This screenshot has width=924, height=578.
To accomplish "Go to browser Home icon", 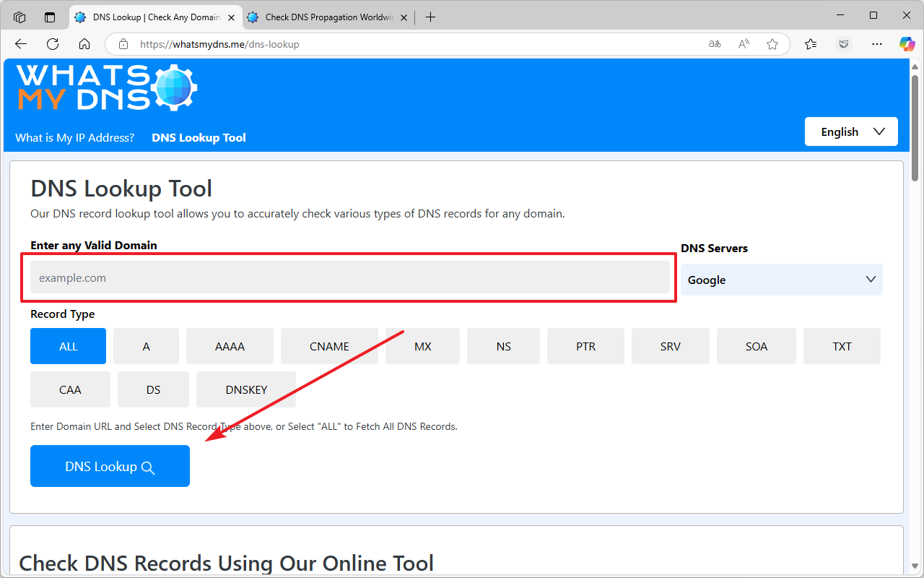I will [x=84, y=44].
